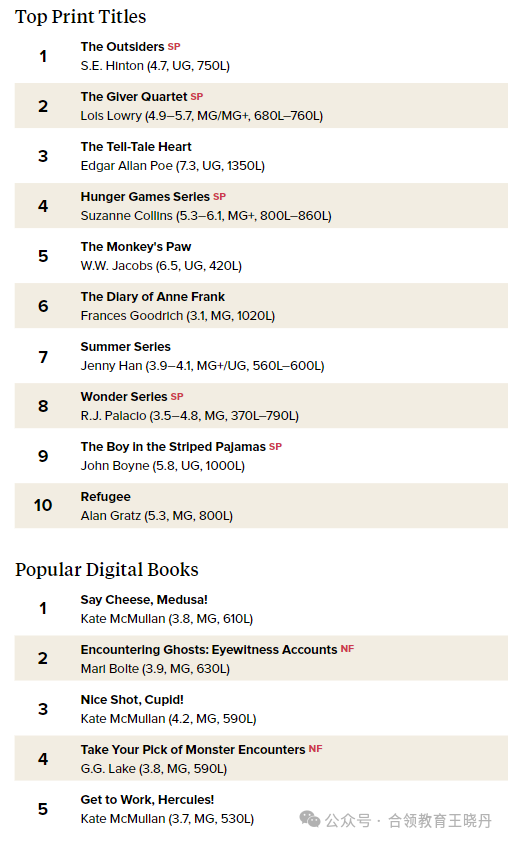Screen dimensions: 508x841
Task: Open Say Cheese, Medusa! digital book
Action: [144, 600]
